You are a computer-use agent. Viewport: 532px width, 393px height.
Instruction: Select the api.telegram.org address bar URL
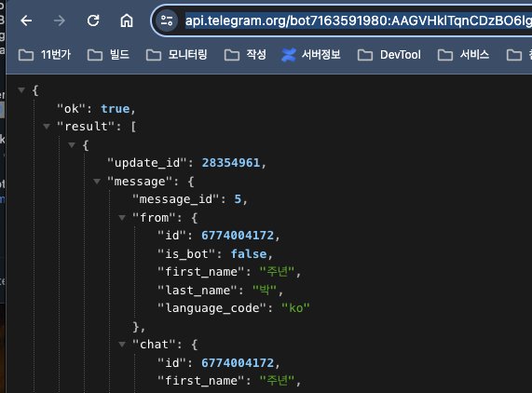pyautogui.click(x=359, y=21)
